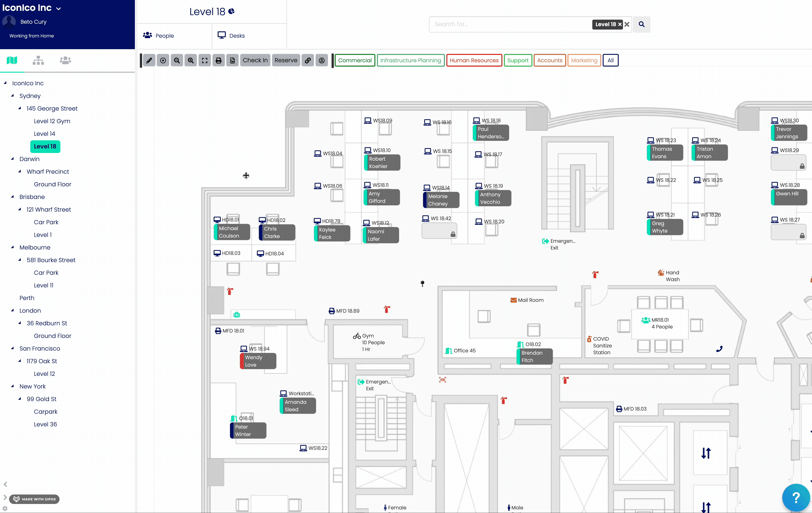Click the person circle toolbar icon

click(322, 60)
